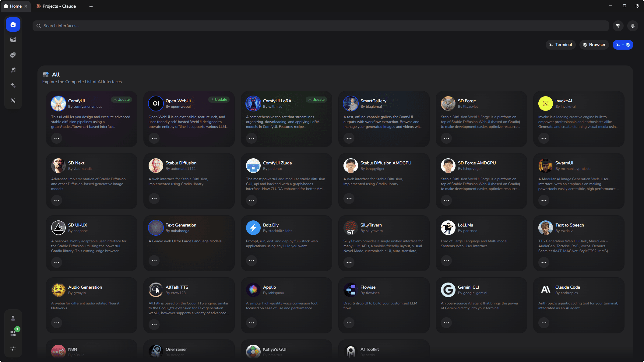Viewport: 644px width, 362px height.
Task: Open the ComfyUI options menu
Action: [57, 138]
